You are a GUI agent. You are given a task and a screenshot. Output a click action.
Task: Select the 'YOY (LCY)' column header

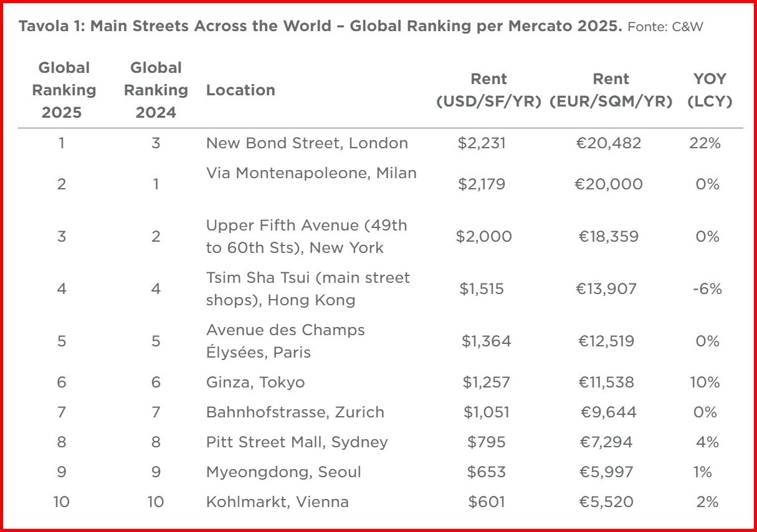point(709,90)
